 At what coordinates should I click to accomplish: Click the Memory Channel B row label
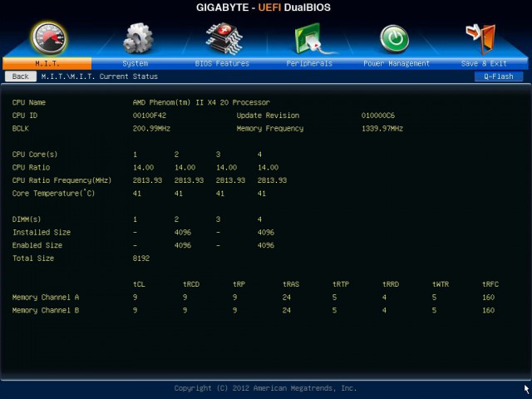coord(46,310)
